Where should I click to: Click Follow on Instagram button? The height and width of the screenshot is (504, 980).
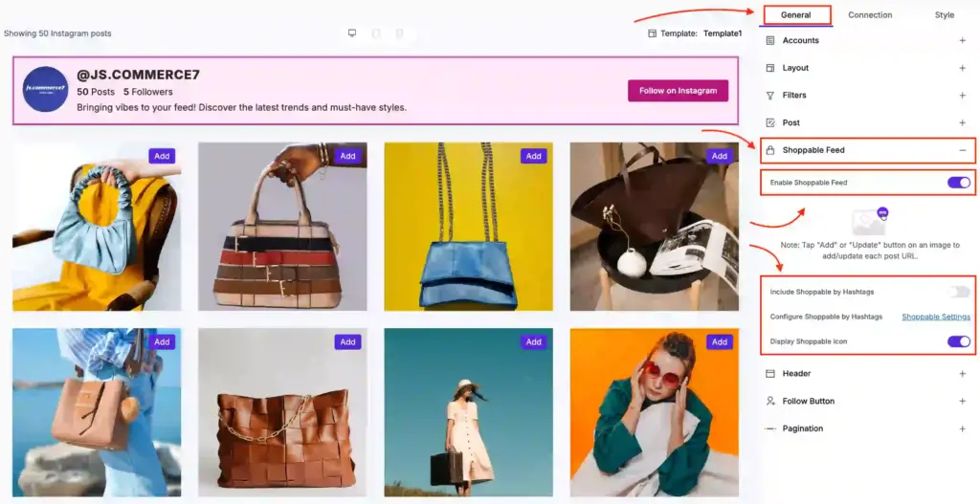(x=679, y=91)
